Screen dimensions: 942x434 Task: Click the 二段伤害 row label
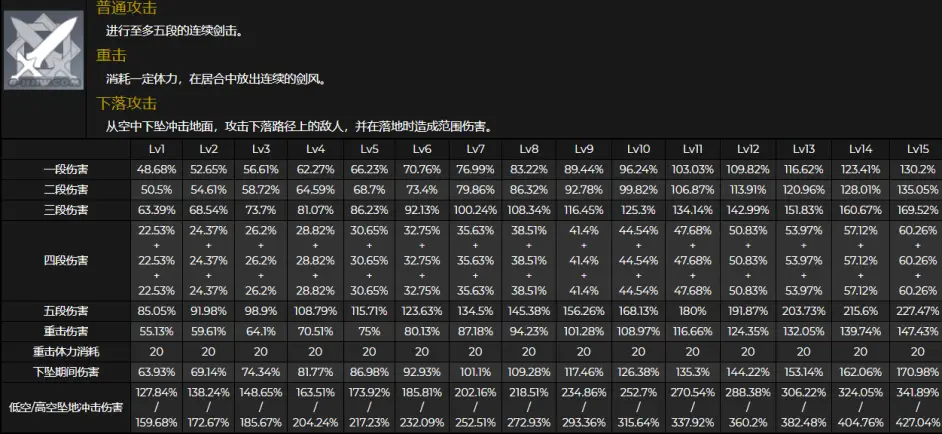click(65, 190)
